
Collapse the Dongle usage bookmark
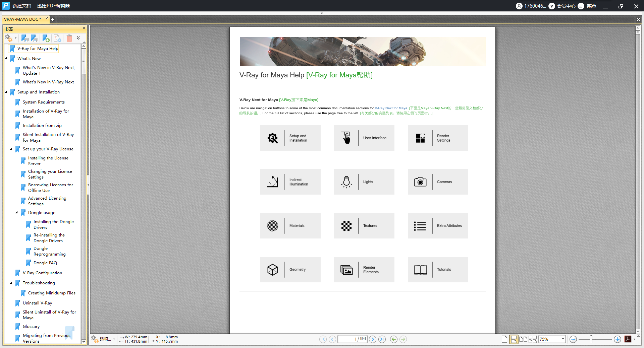coord(17,212)
